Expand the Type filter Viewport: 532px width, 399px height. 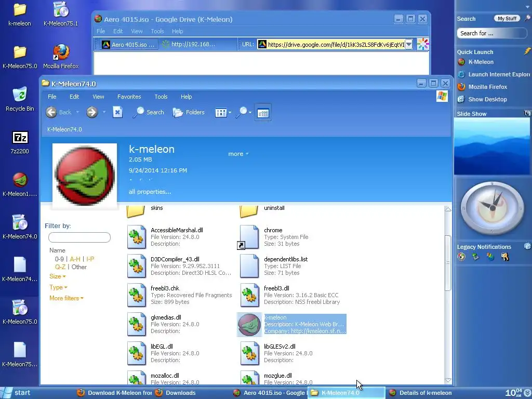tap(58, 287)
